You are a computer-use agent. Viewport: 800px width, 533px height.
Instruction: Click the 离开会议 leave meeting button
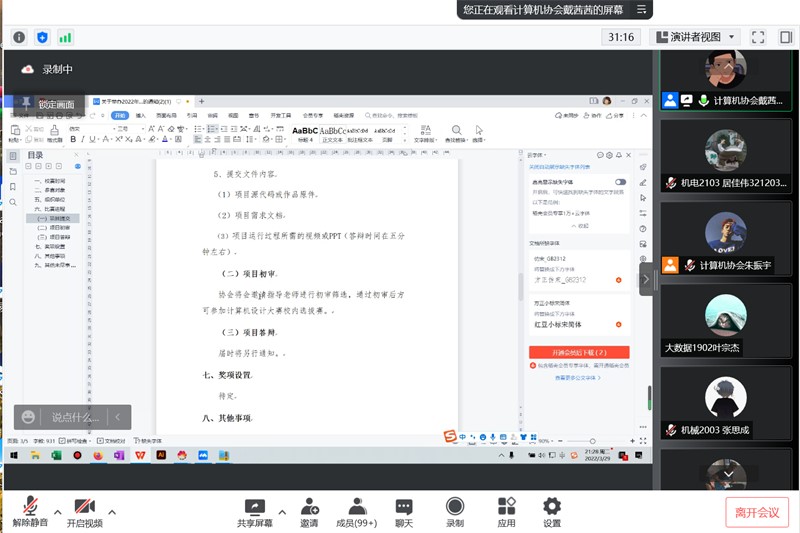[x=757, y=512]
